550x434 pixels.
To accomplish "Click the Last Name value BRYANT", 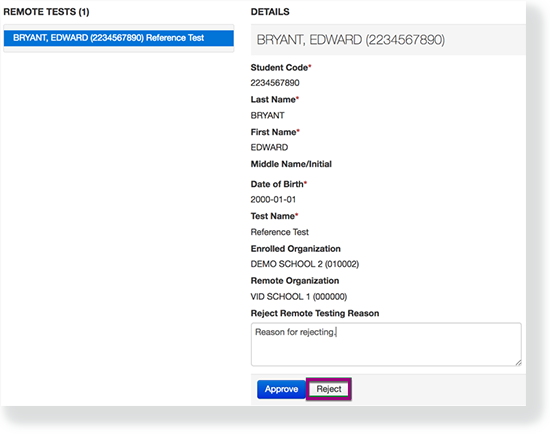I will 267,115.
